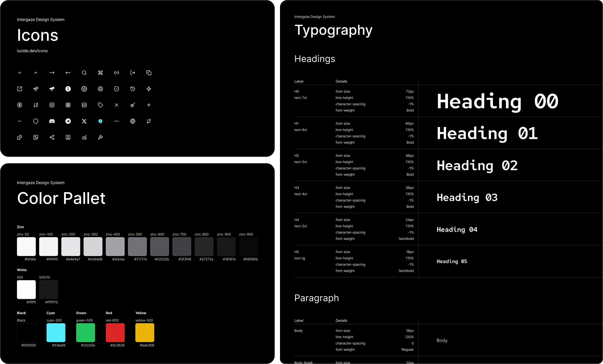Select the dollar coin icon
This screenshot has width=603, height=364.
[19, 105]
